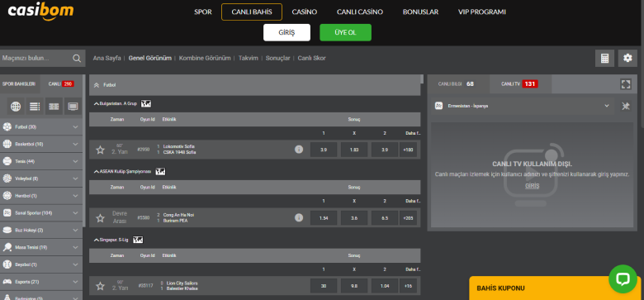The width and height of the screenshot is (644, 300).
Task: Toggle fullscreen for live panel
Action: click(626, 84)
